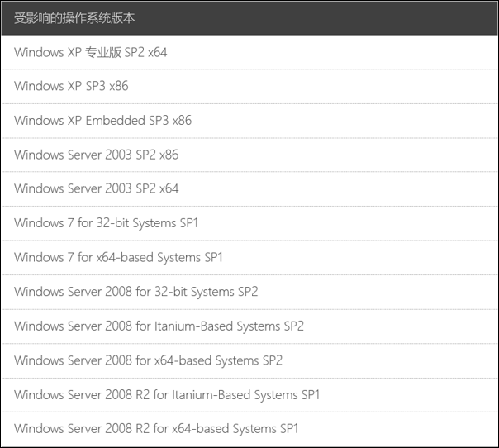Click the 受影响的操作系统版本 header

tap(249, 18)
